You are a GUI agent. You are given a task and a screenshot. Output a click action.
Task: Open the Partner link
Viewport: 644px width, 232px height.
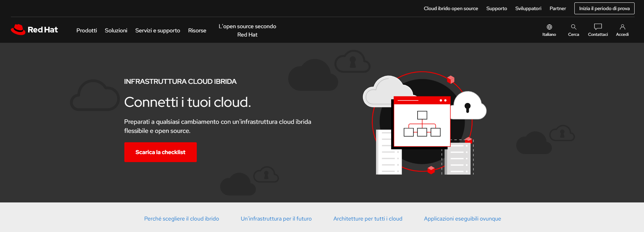pos(558,8)
